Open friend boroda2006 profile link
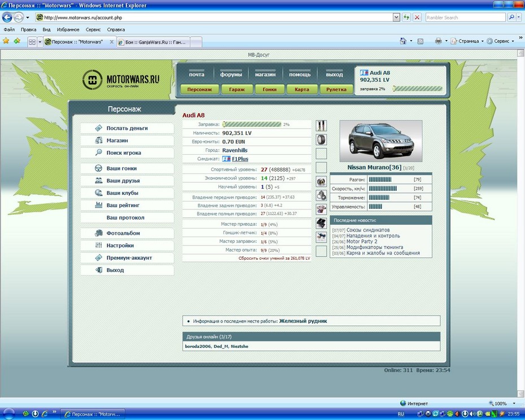The height and width of the screenshot is (420, 525). tap(198, 346)
